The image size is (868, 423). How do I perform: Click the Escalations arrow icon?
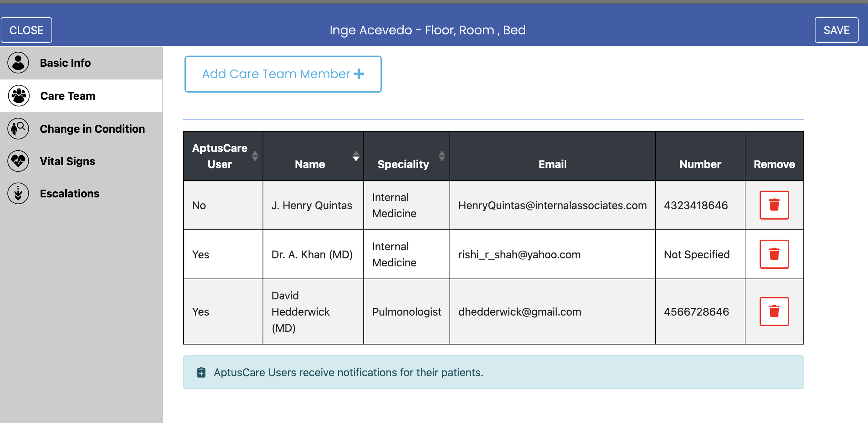click(x=18, y=193)
